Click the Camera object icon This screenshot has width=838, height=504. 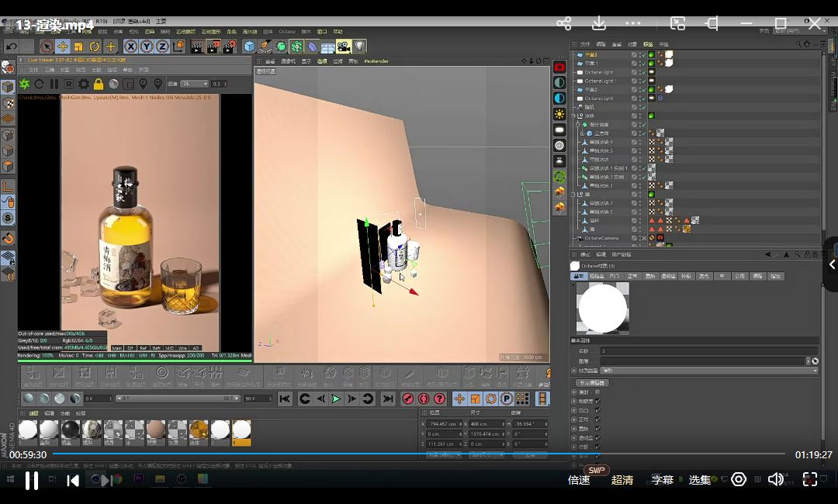[344, 47]
